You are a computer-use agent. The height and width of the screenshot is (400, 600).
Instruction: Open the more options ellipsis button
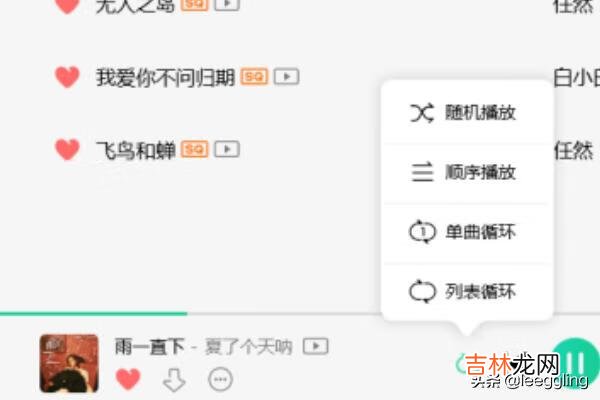220,379
